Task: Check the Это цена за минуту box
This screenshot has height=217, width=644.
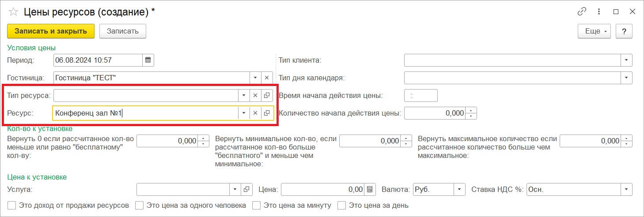Action: point(256,205)
